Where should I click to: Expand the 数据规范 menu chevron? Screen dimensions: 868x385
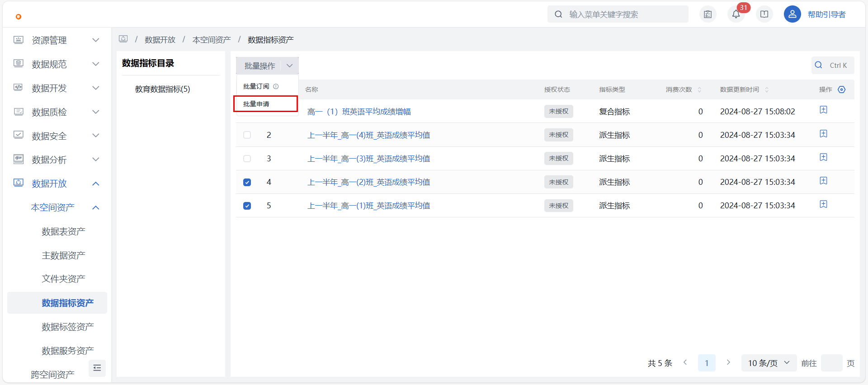[x=96, y=64]
